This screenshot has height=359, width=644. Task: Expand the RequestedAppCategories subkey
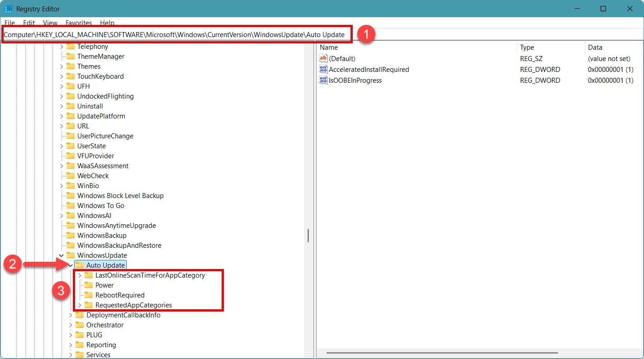pos(80,305)
